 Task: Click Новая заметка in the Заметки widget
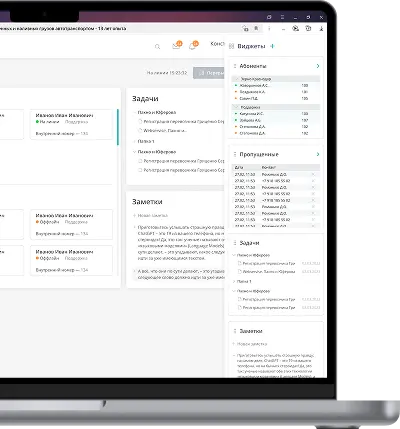(250, 344)
